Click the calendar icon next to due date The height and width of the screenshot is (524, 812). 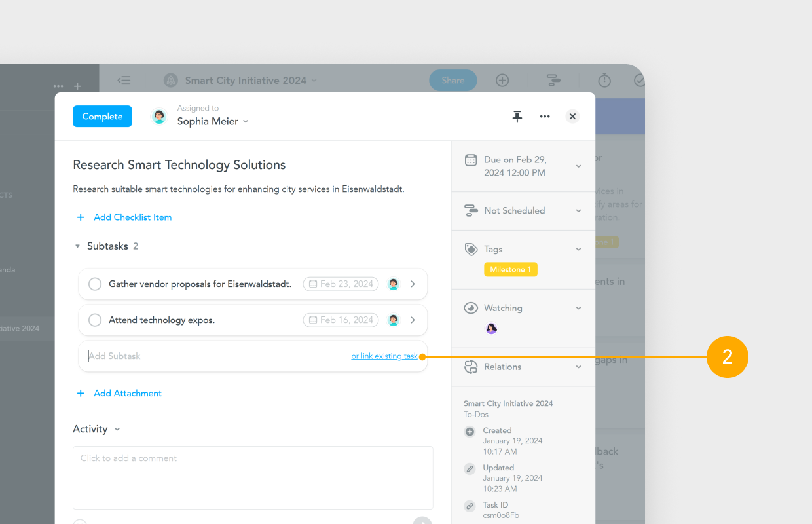pos(471,160)
